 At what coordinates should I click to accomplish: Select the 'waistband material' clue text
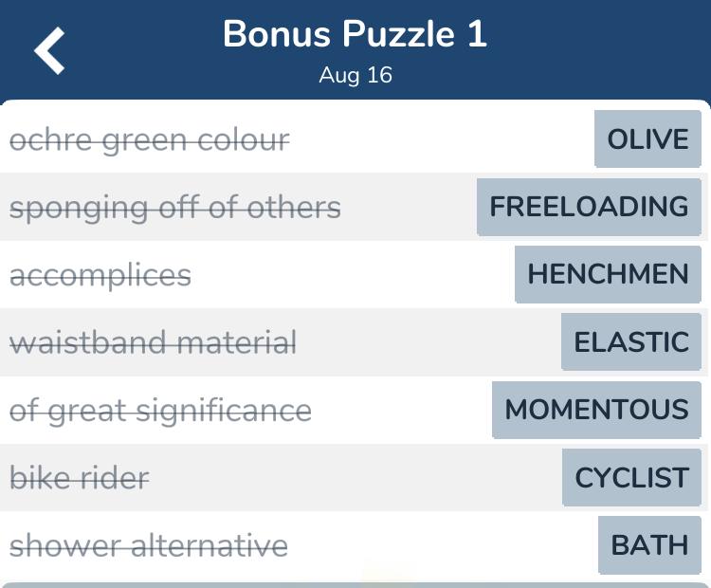(153, 342)
